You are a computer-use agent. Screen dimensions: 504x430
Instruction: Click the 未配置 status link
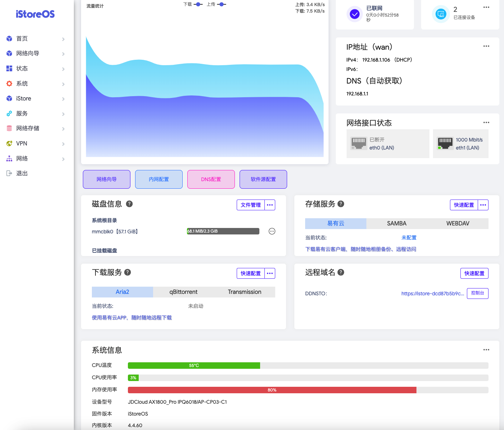pyautogui.click(x=409, y=238)
